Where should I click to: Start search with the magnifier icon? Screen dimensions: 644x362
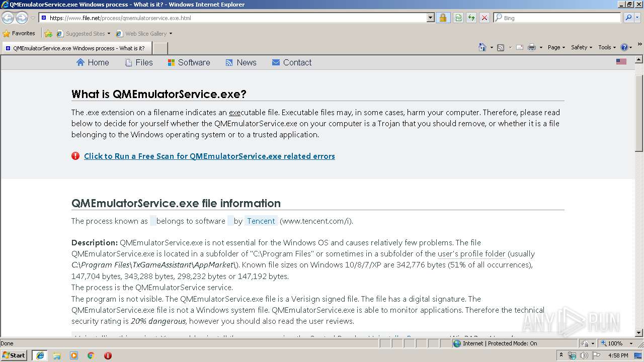[628, 18]
